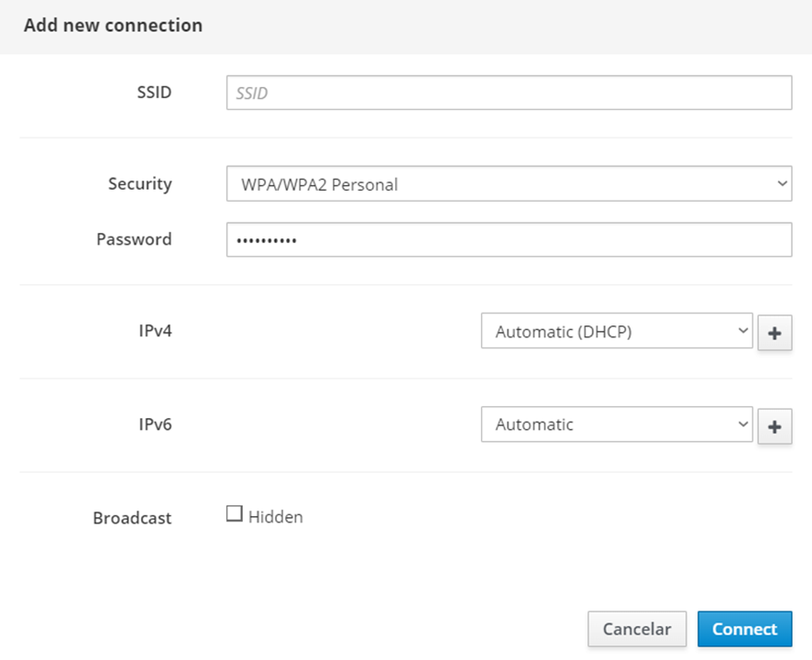Click the chevron arrow on the Security combo box
Screen dimensions: 812x660
[x=781, y=183]
